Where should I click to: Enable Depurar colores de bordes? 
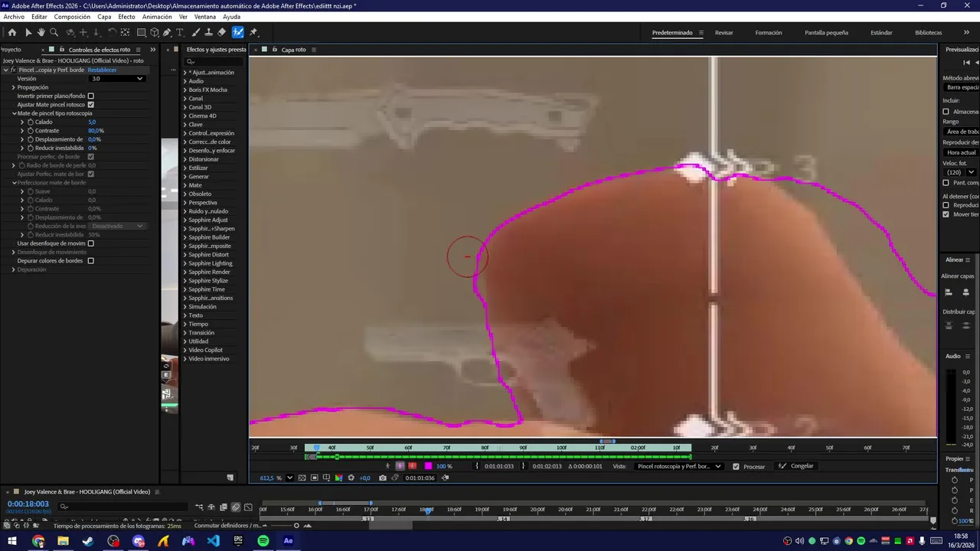(x=90, y=261)
